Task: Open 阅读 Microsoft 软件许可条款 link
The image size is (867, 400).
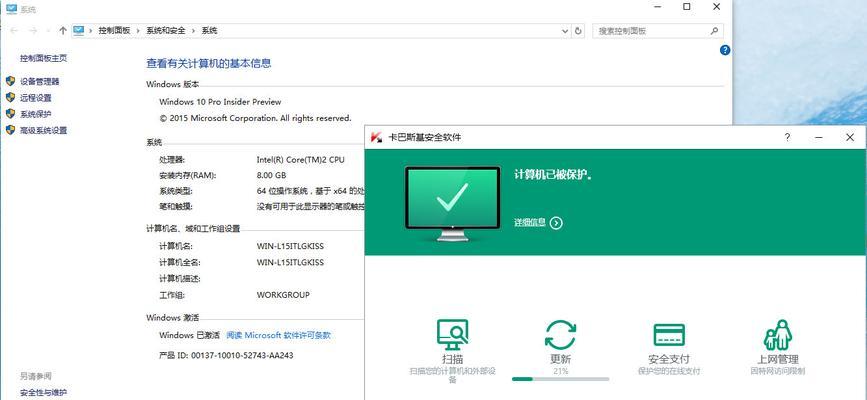Action: [x=279, y=335]
